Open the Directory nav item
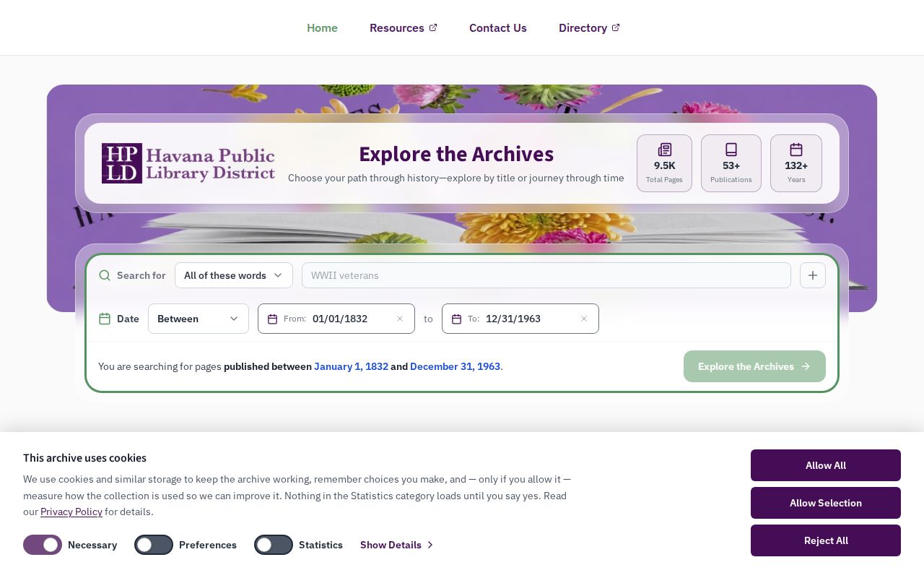The image size is (924, 578). tap(589, 27)
